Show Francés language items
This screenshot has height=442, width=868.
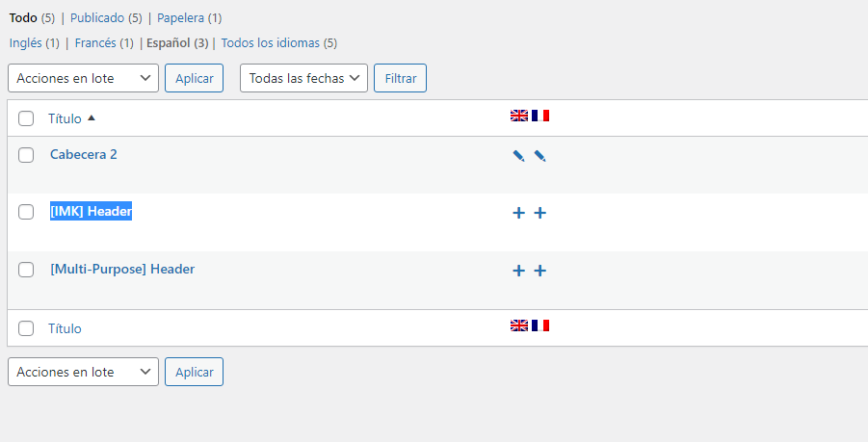click(x=94, y=42)
